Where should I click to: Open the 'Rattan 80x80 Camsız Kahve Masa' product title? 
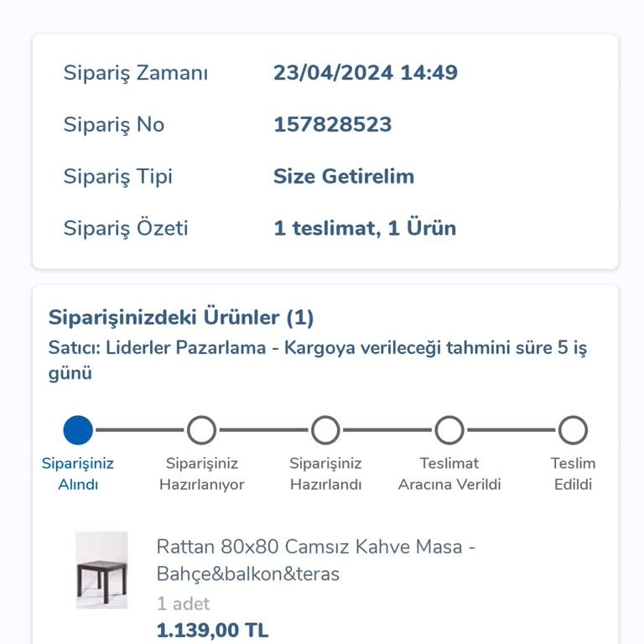(316, 560)
